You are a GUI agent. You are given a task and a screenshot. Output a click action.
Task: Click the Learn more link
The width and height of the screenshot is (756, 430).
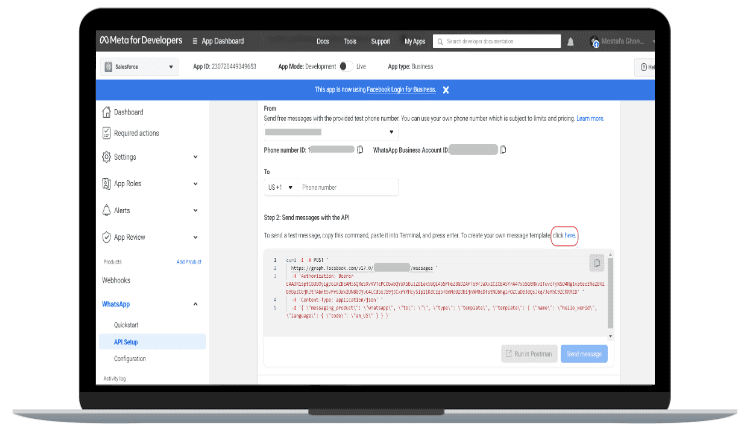[590, 119]
